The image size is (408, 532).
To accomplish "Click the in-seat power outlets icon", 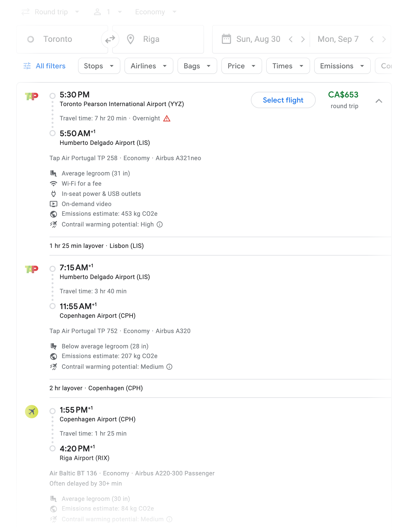I will (x=54, y=194).
